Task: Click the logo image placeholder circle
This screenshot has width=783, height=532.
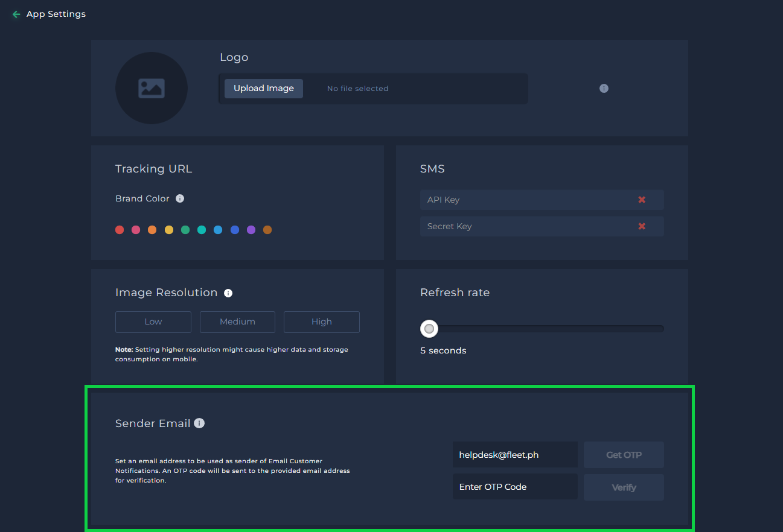Action: tap(152, 88)
